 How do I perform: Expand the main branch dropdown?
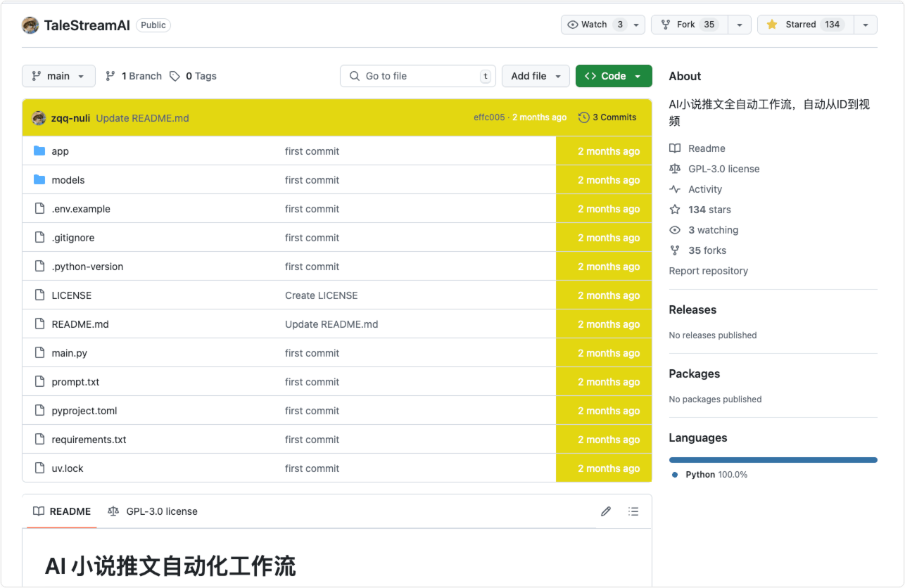click(x=58, y=76)
